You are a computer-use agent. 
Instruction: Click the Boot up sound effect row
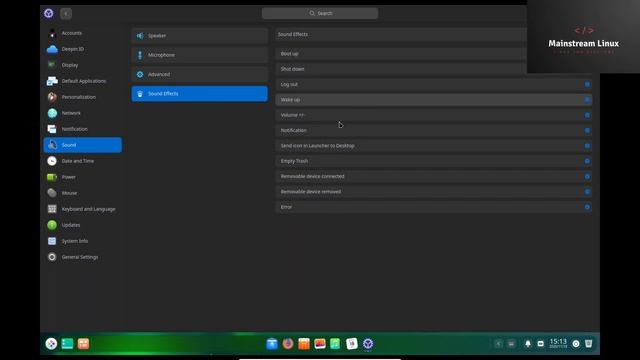(x=401, y=54)
